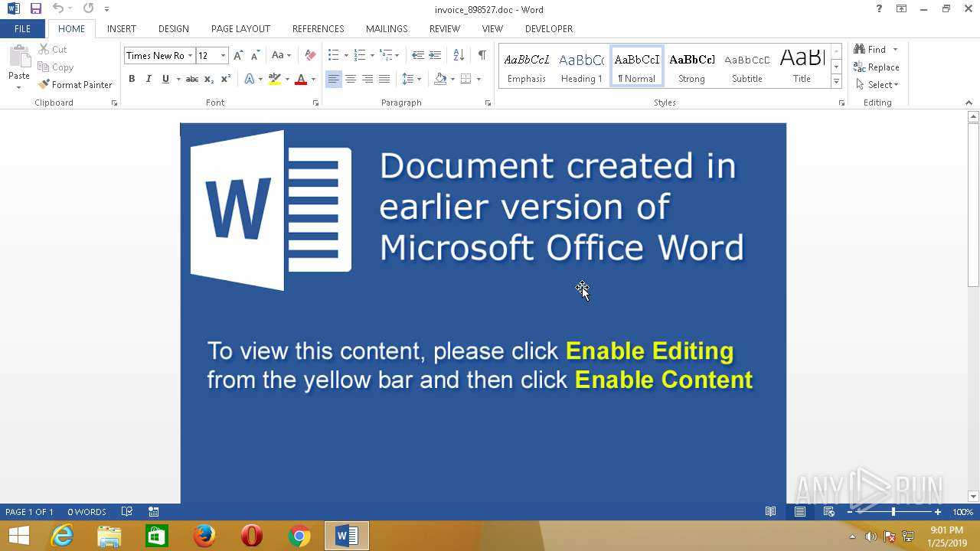The image size is (980, 551).
Task: Apply the Strong style
Action: [692, 67]
